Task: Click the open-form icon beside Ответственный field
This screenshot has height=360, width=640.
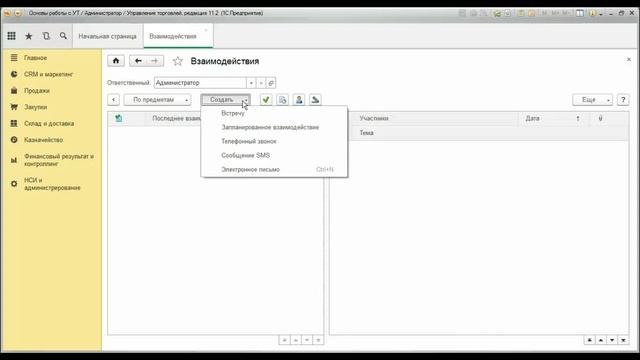Action: coord(271,83)
